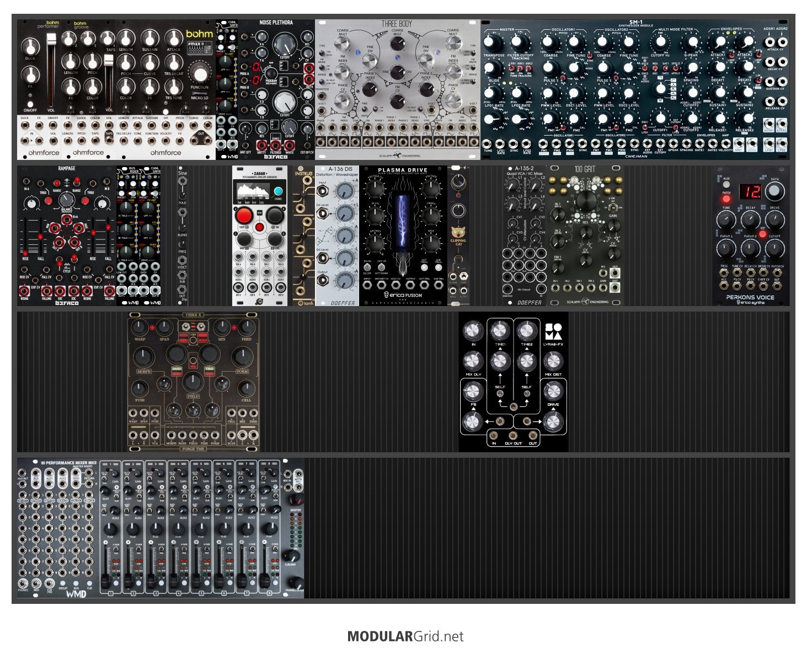Screen dimensions: 812x648
Task: Flip the EQ ON/EQ OFF switch
Action: pyautogui.click(x=367, y=267)
